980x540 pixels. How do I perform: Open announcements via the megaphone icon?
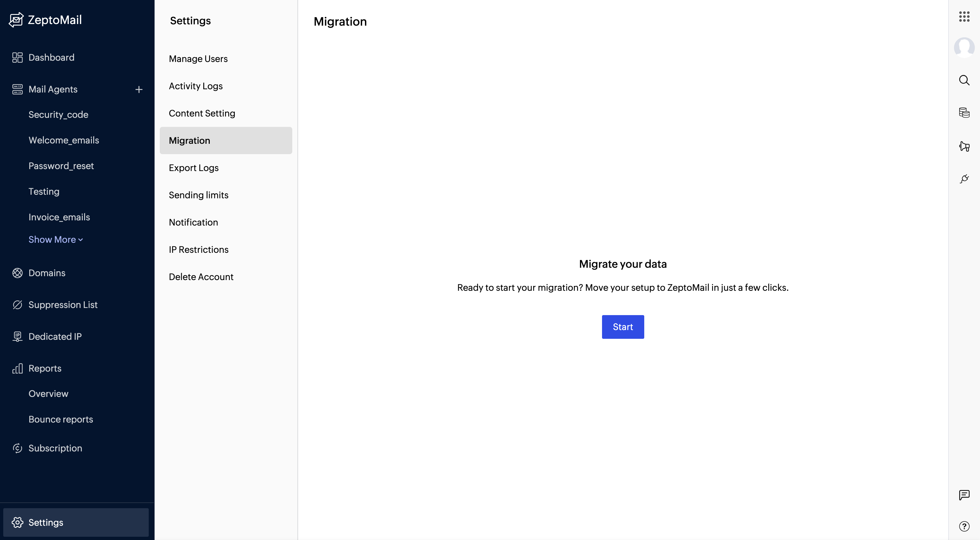(x=965, y=146)
